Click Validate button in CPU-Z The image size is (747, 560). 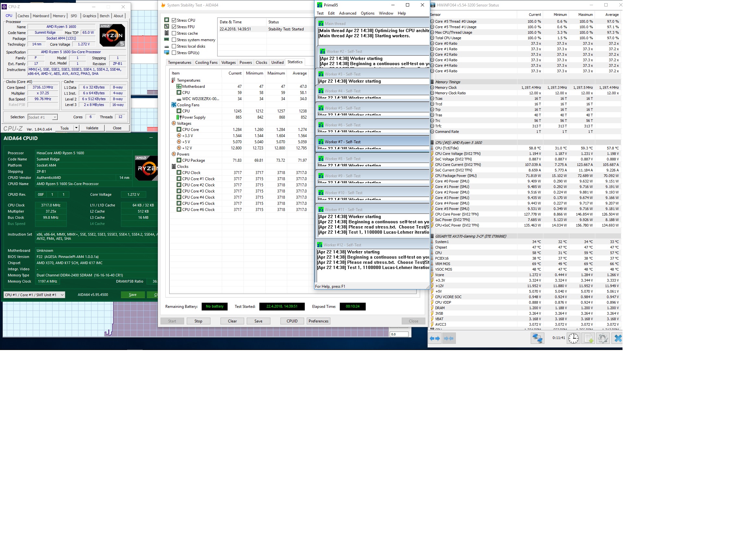[92, 128]
